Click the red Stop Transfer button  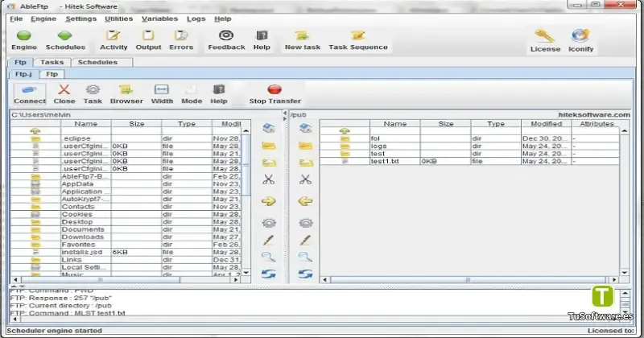point(275,94)
